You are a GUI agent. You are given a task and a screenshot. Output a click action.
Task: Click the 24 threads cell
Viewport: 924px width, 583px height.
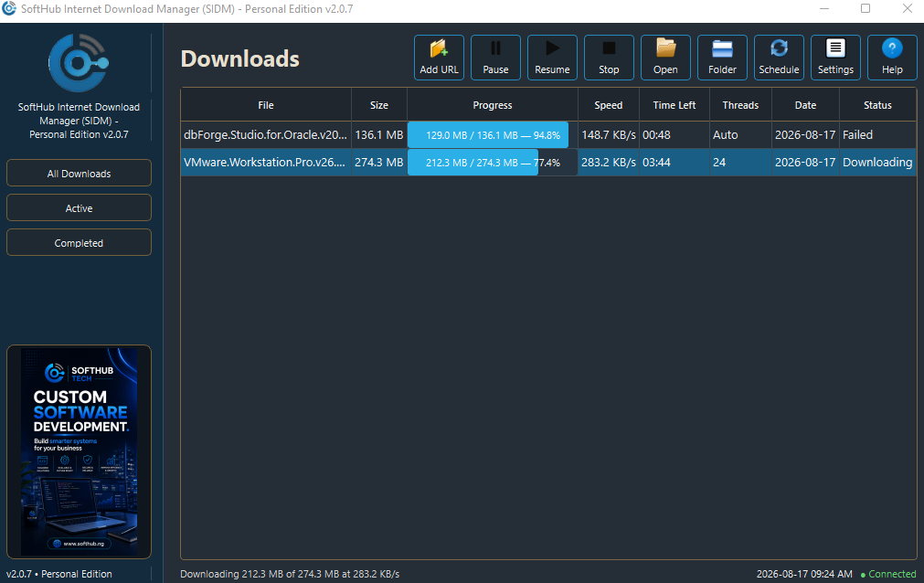coord(740,162)
